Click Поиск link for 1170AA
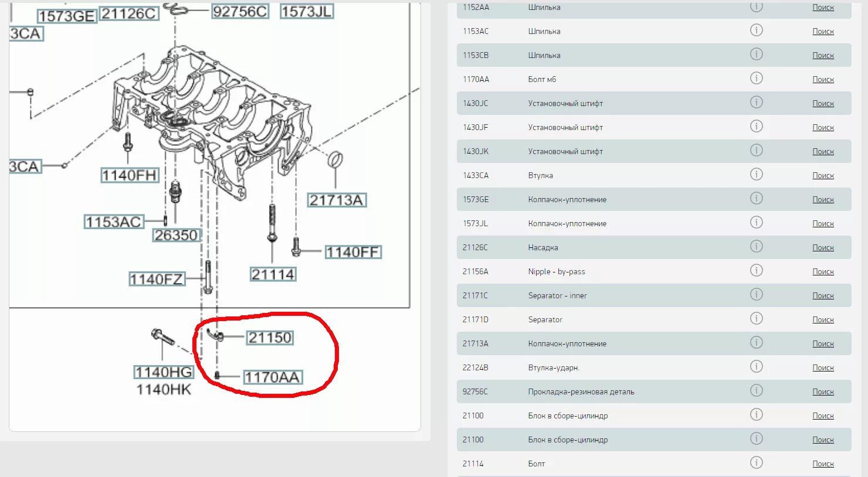This screenshot has width=868, height=477. point(823,80)
